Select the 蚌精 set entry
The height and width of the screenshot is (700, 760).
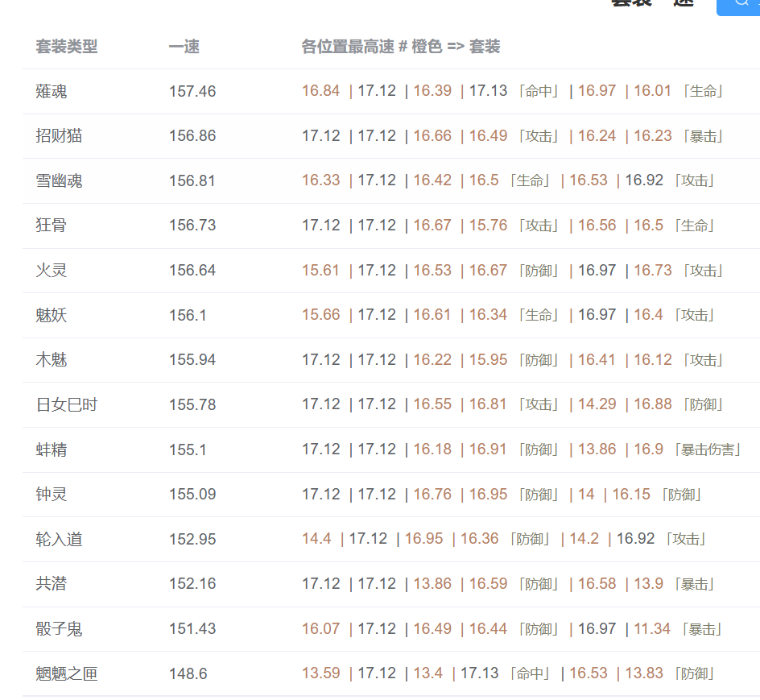52,449
